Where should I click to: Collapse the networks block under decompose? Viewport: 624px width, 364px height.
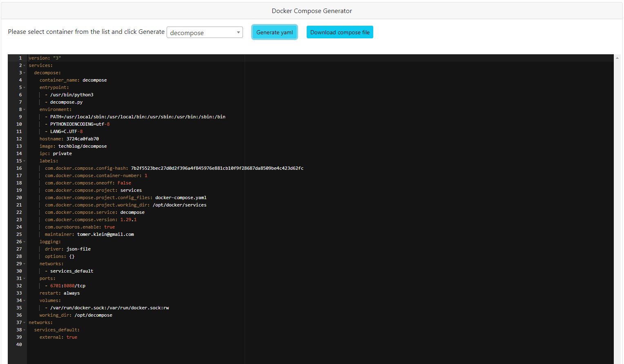click(x=24, y=263)
